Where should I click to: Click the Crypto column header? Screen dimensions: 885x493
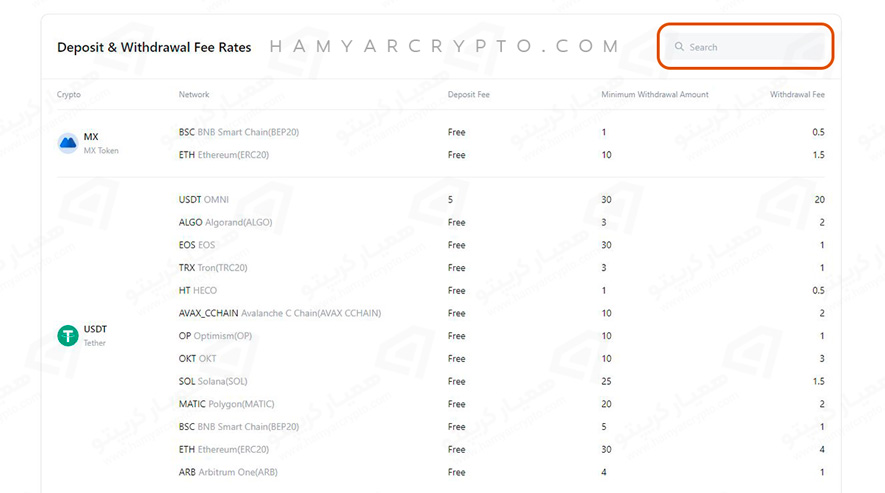69,95
